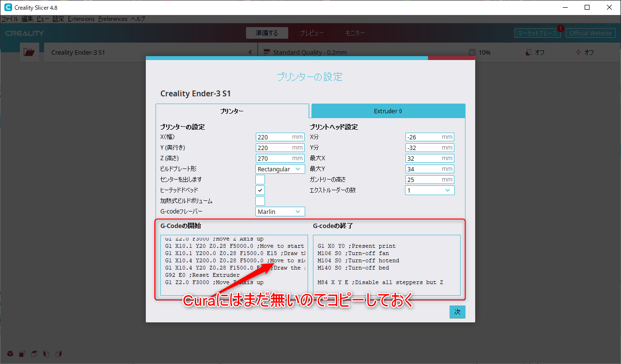Switch to the Extruder 0 tab
The image size is (621, 364).
tap(388, 111)
